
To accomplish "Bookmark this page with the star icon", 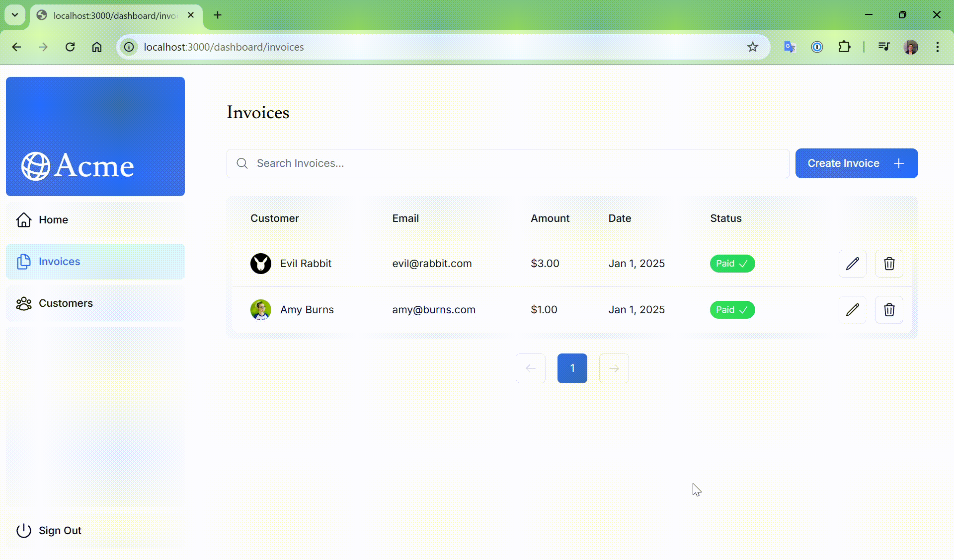I will tap(752, 47).
